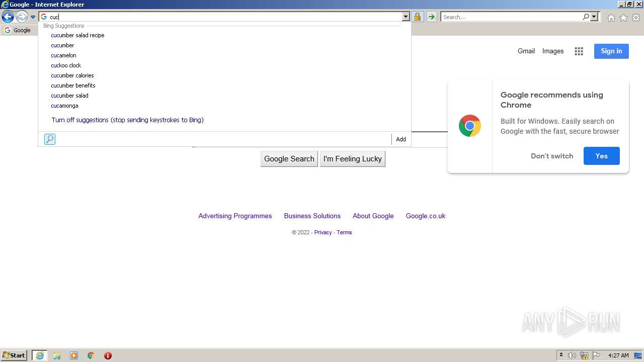
Task: Click the 4:27 AM clock
Action: tap(618, 355)
